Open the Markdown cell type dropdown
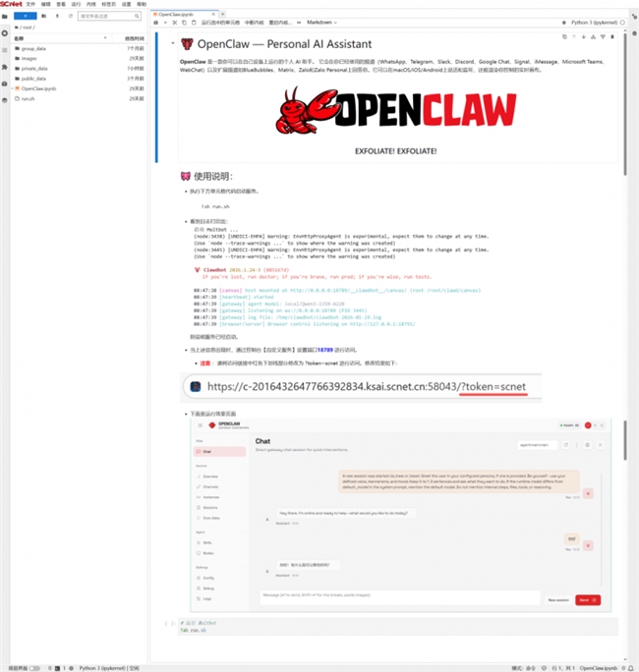This screenshot has height=672, width=639. tap(321, 23)
